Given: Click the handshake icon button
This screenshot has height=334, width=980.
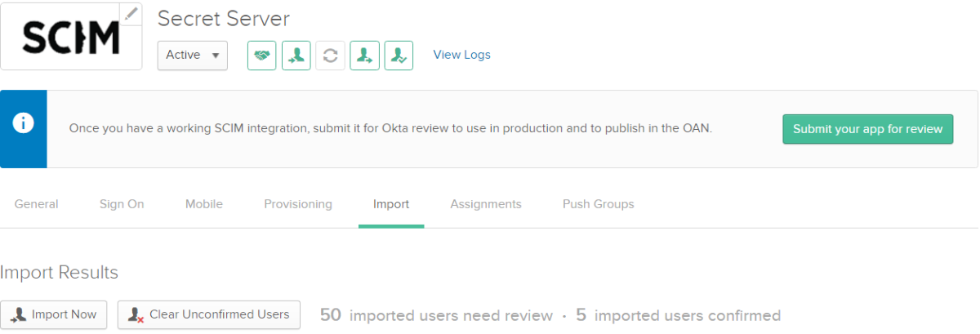Looking at the screenshot, I should (261, 56).
